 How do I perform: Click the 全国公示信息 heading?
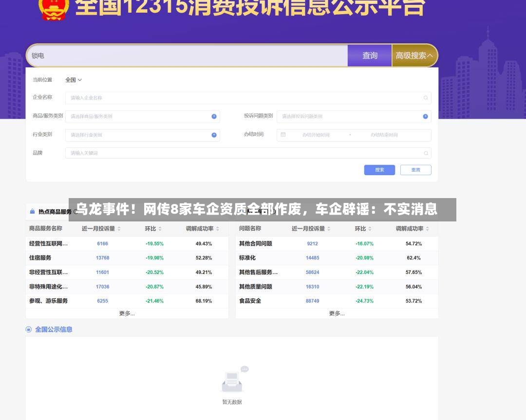(x=54, y=329)
